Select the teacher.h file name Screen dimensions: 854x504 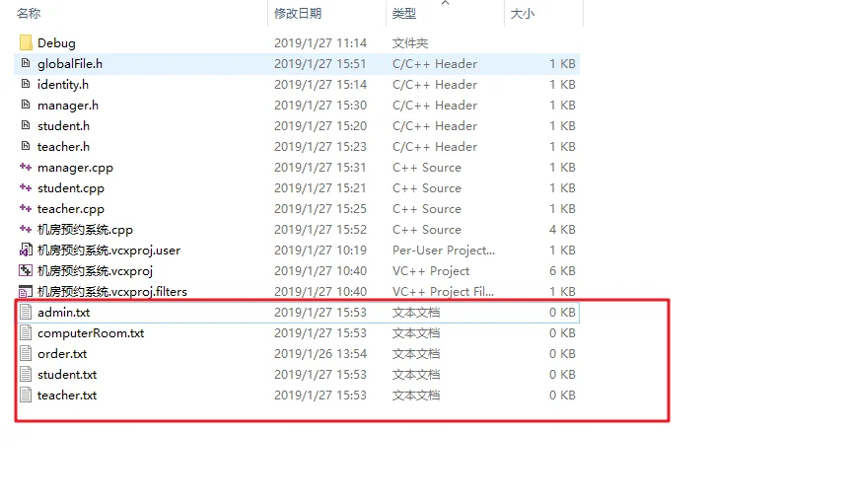point(63,147)
